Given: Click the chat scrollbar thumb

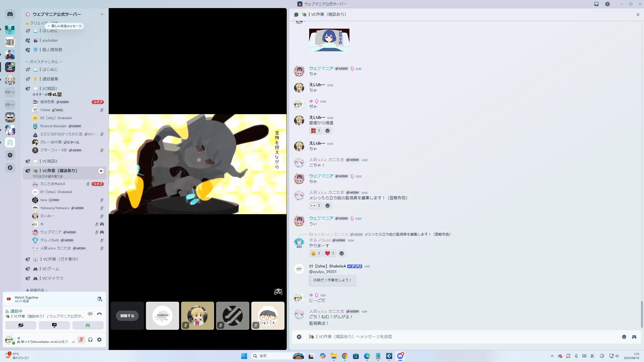Looking at the screenshot, I should point(641,314).
